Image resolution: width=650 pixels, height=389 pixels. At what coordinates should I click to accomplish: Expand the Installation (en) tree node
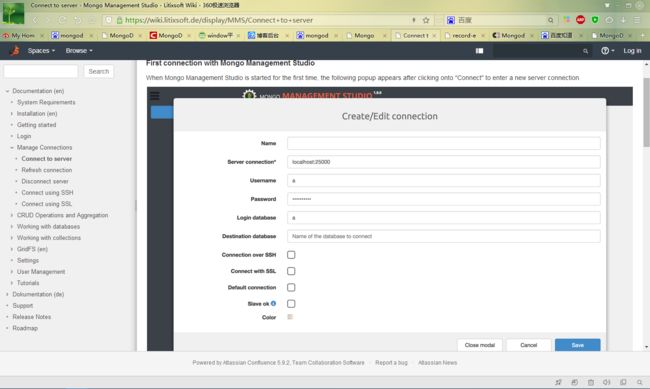[12, 113]
